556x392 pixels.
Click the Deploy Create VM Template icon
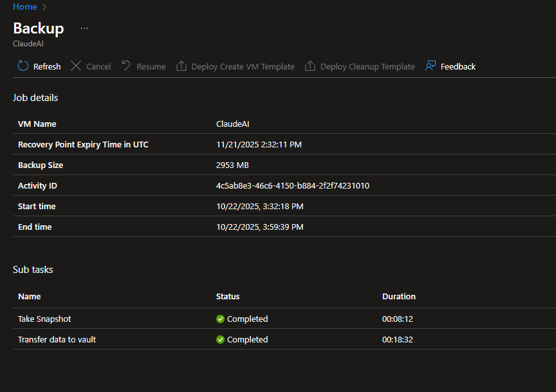tap(181, 66)
